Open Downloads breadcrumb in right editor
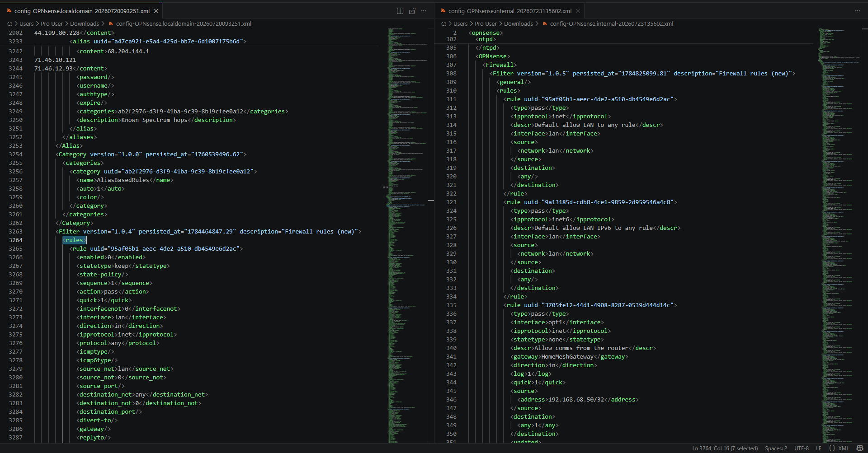Screen dimensions: 868x453 [x=519, y=24]
